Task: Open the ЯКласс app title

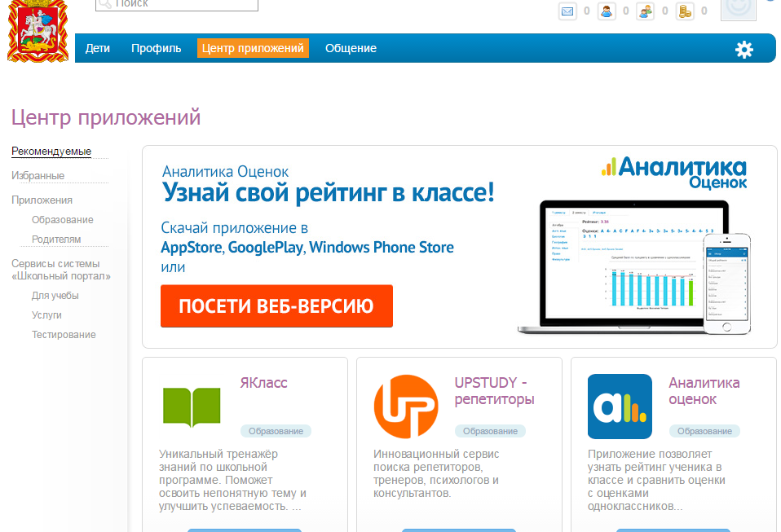Action: [x=263, y=383]
